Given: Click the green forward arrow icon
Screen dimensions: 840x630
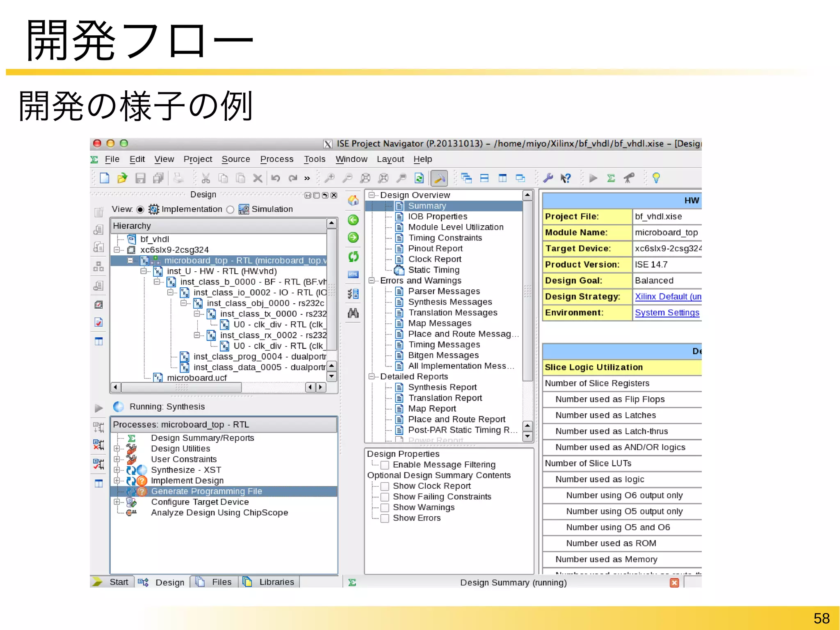Looking at the screenshot, I should tap(353, 238).
